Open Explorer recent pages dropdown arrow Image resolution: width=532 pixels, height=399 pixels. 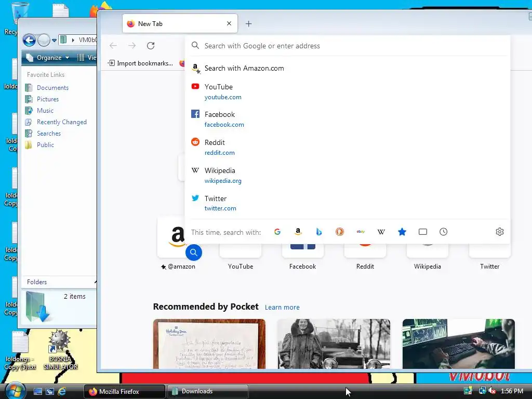coord(54,41)
